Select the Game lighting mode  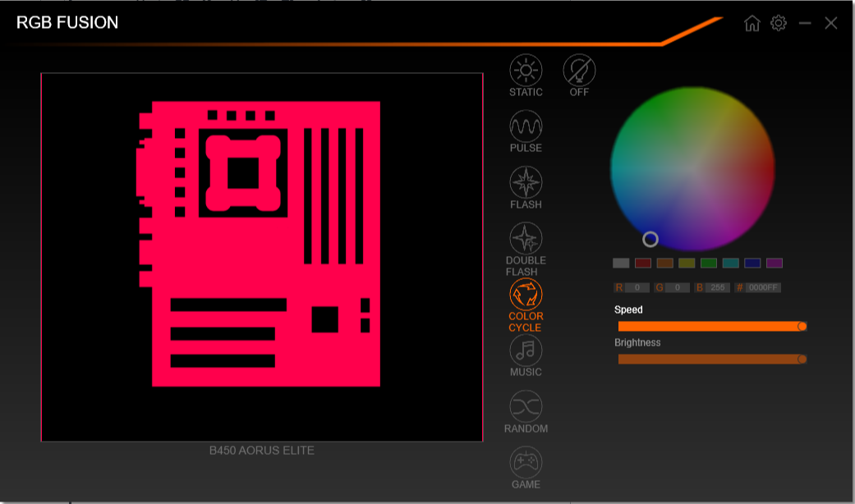click(x=526, y=462)
